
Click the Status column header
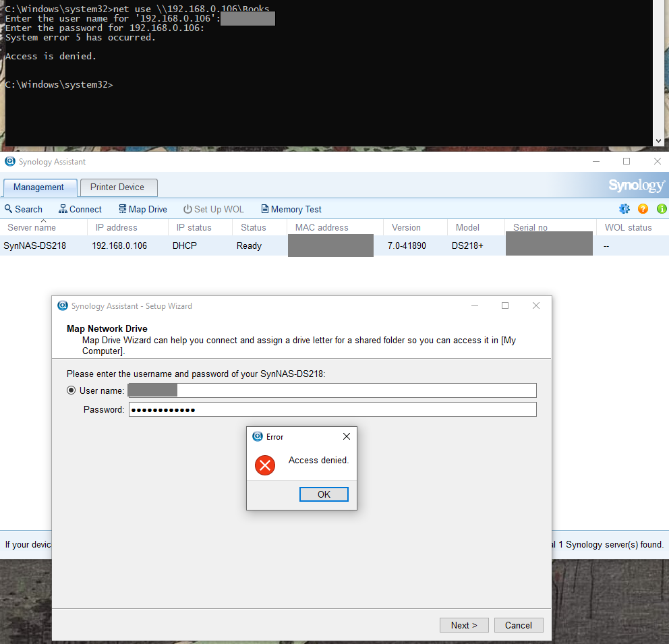[x=260, y=227]
